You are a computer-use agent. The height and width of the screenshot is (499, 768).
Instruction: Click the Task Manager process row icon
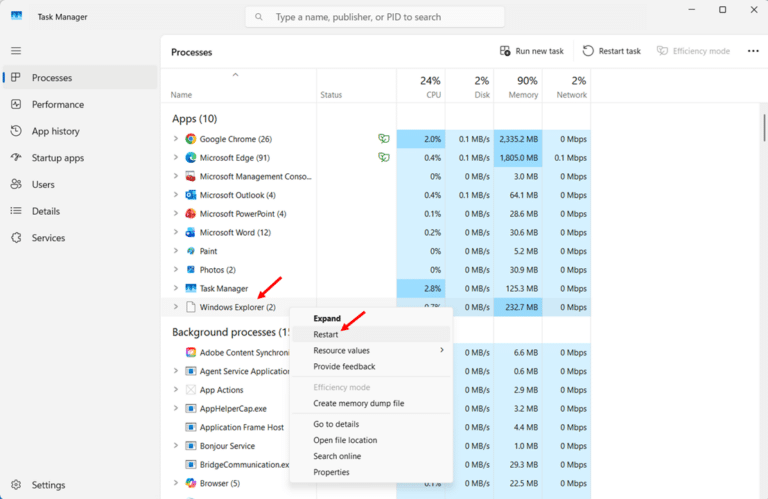[x=191, y=288]
